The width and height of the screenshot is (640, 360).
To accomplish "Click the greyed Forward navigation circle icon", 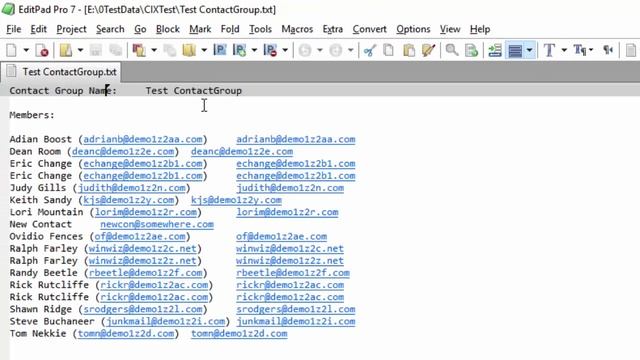I will 336,51.
